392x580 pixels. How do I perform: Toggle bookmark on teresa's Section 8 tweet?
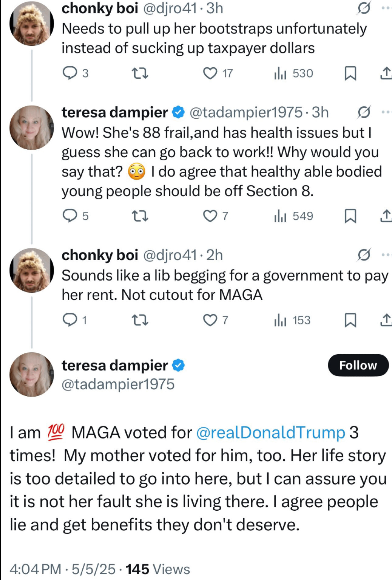click(350, 216)
